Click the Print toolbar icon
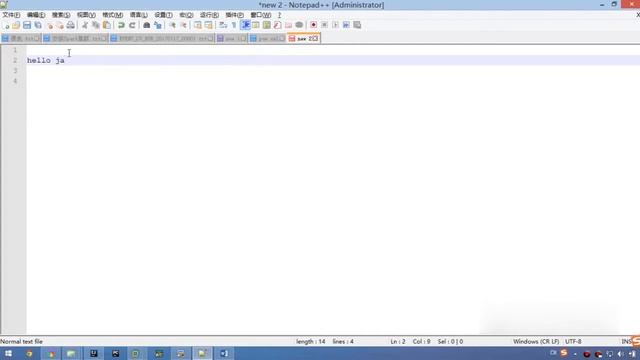This screenshot has height=360, width=640. click(71, 25)
